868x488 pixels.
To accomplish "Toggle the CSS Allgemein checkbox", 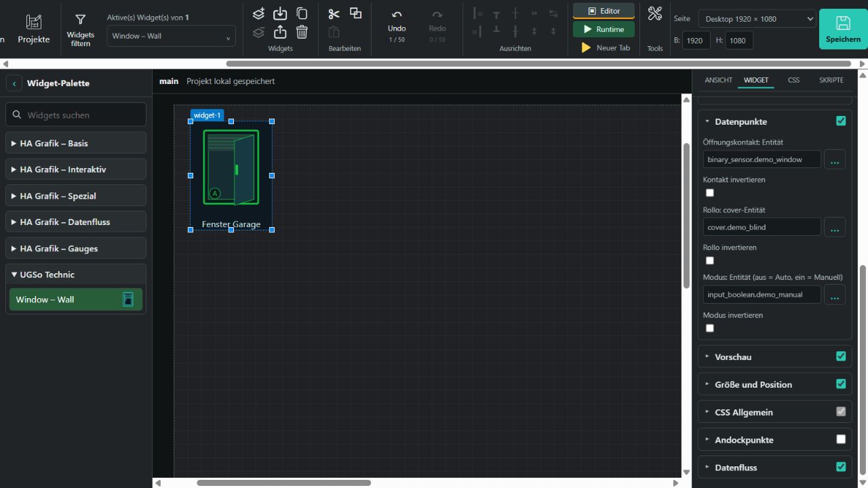I will pyautogui.click(x=841, y=411).
